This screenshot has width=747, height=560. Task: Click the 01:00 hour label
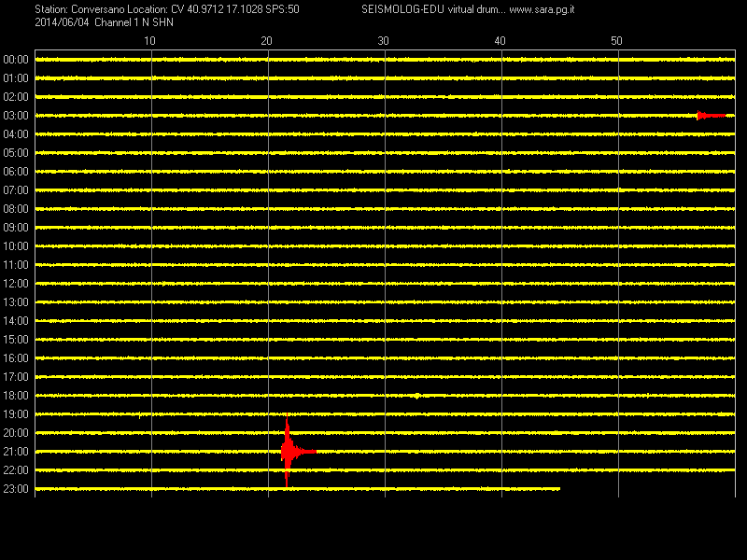16,78
